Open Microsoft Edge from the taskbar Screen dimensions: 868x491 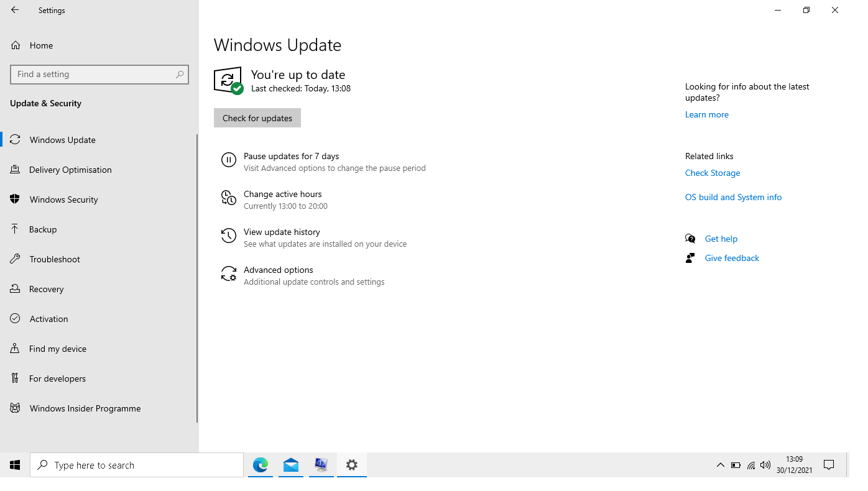[261, 465]
